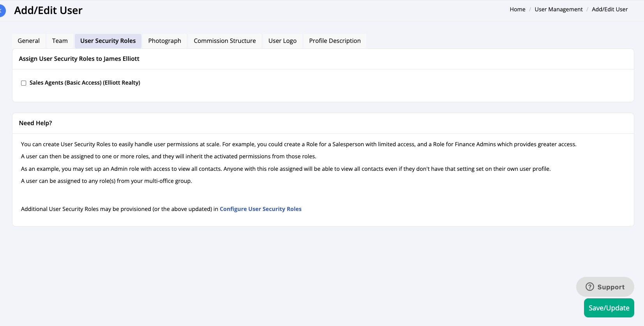644x326 pixels.
Task: Go to the Commission Structure tab
Action: click(x=225, y=41)
